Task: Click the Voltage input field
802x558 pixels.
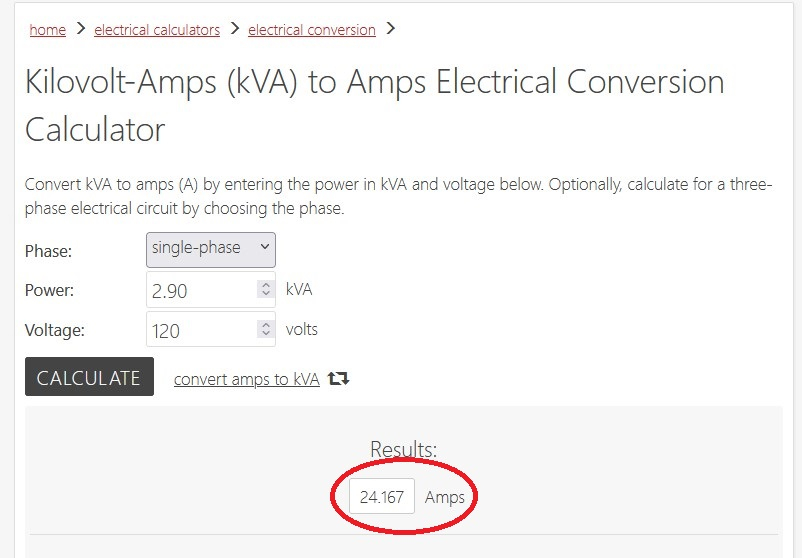Action: click(200, 330)
